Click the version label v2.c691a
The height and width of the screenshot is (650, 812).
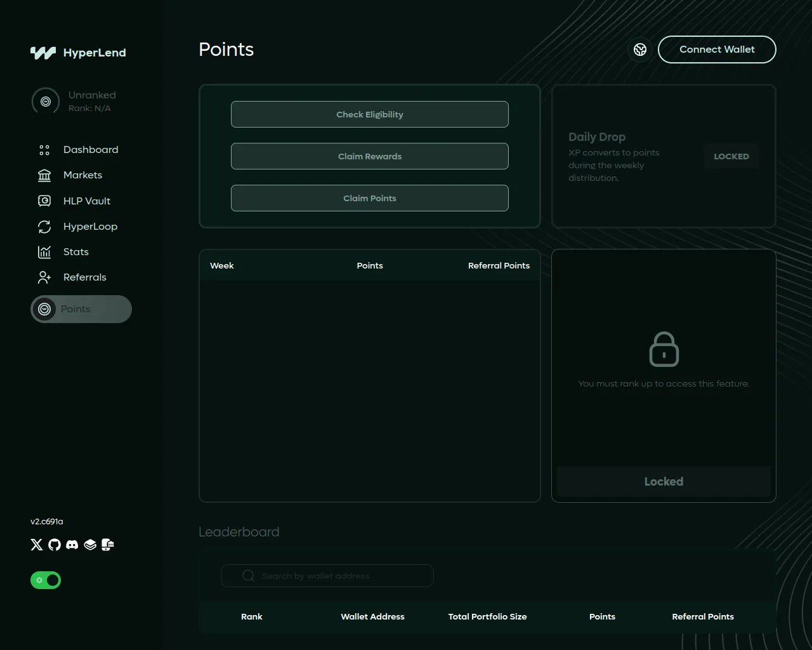tap(47, 521)
